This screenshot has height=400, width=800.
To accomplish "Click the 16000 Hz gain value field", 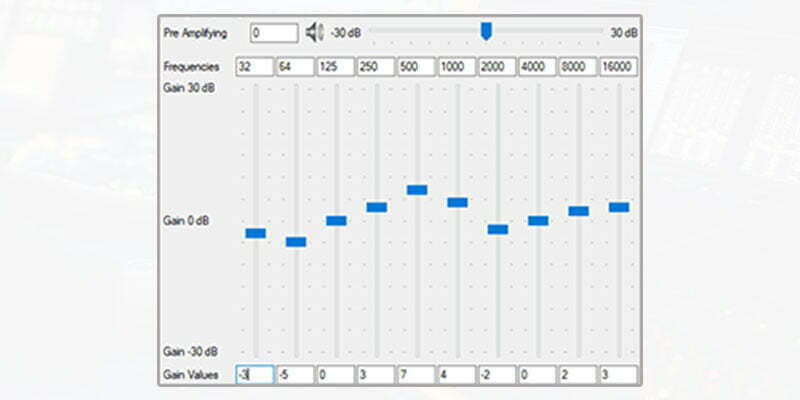I will tap(618, 375).
